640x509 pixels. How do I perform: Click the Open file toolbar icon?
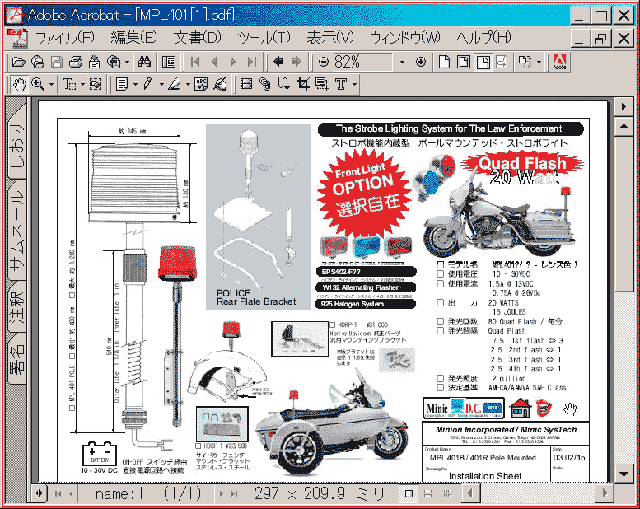click(x=19, y=62)
